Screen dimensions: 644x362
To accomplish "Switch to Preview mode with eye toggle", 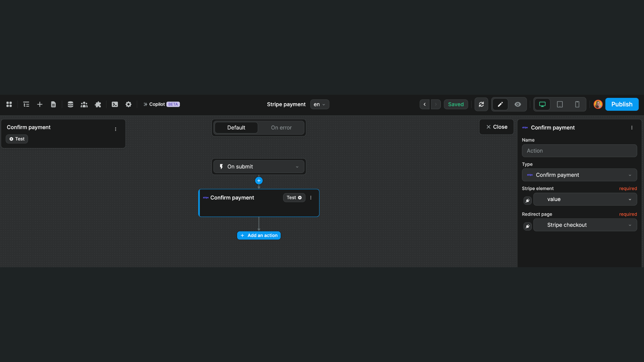I will [x=518, y=104].
